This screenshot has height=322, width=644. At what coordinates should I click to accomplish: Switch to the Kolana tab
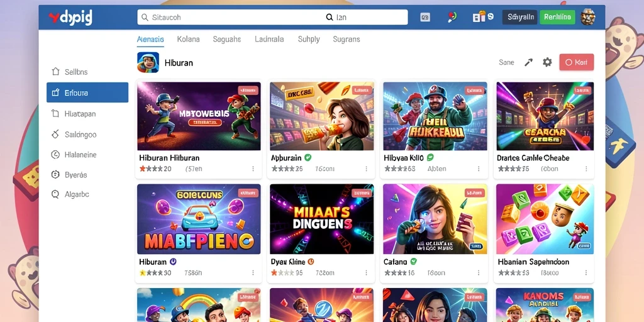pos(188,40)
